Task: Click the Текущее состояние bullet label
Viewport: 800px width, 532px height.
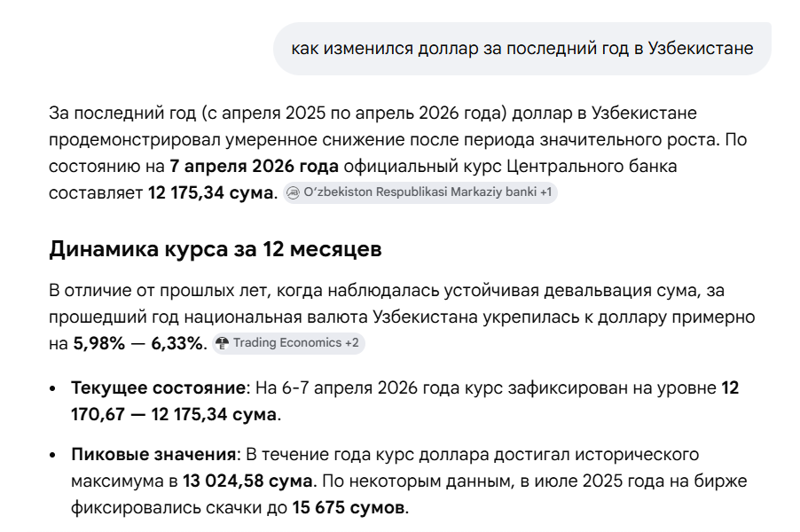Action: coord(156,387)
